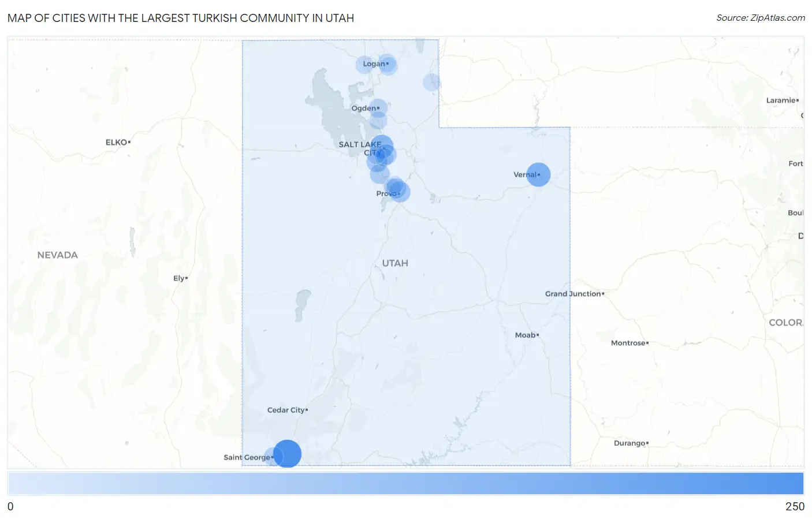Image resolution: width=812 pixels, height=519 pixels.
Task: Click the Ogden city label
Action: [x=363, y=109]
